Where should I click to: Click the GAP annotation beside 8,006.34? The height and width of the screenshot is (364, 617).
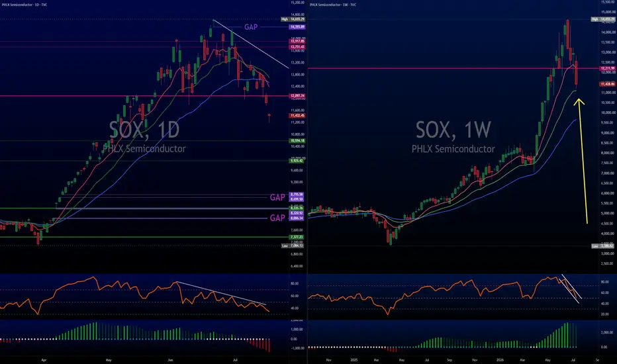tap(277, 218)
